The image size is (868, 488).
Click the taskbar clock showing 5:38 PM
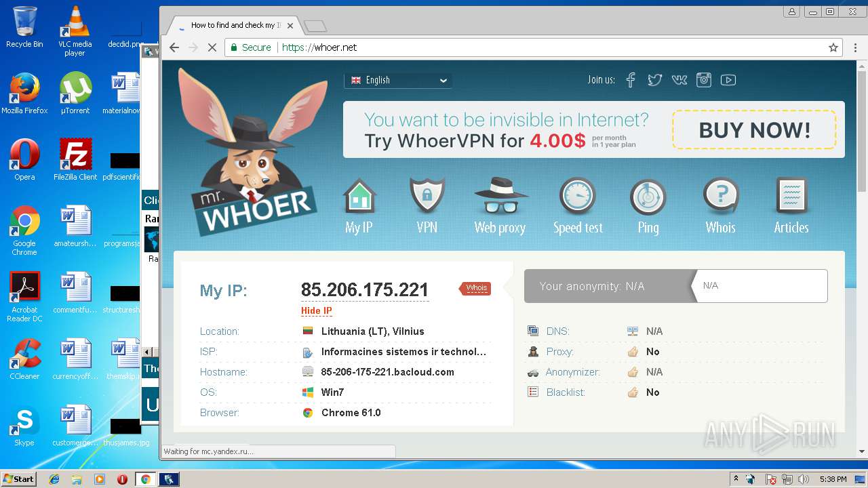[x=833, y=479]
